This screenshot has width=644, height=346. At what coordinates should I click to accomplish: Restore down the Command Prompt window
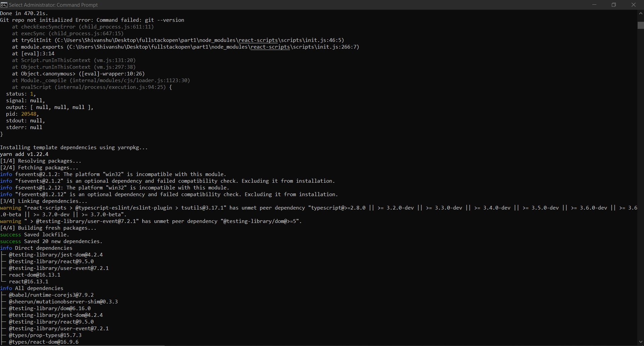tap(613, 5)
